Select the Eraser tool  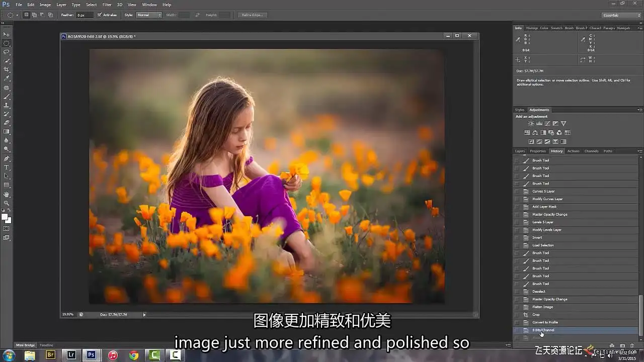pos(7,123)
